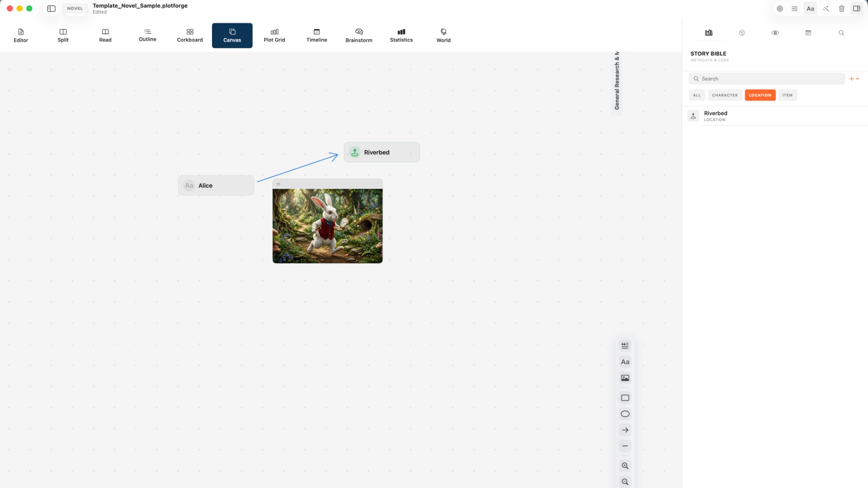Viewport: 868px width, 488px height.
Task: Toggle the LOCATION filter
Action: click(760, 95)
